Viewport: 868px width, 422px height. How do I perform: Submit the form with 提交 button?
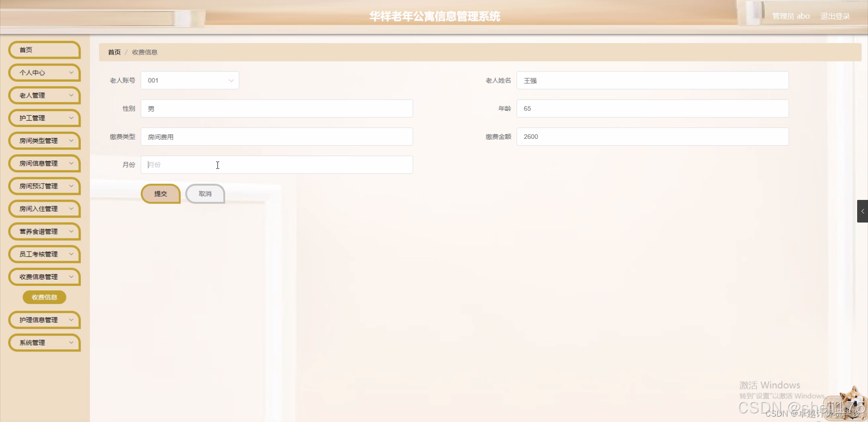click(160, 194)
